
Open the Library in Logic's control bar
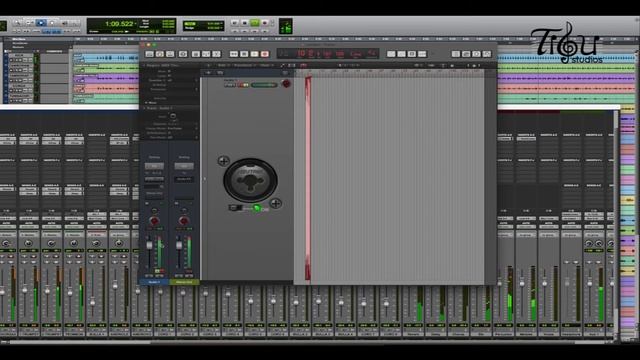click(x=149, y=54)
